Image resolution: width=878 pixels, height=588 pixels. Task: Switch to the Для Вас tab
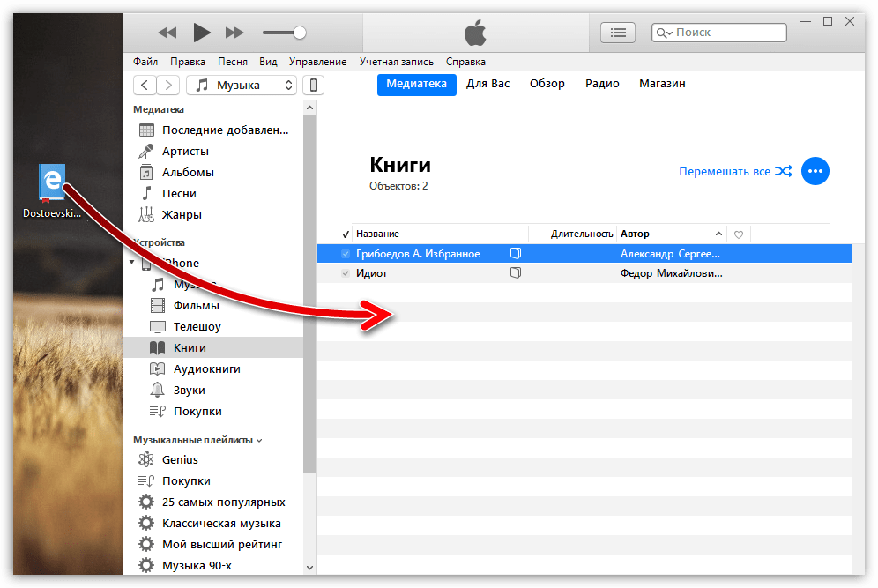click(x=487, y=84)
